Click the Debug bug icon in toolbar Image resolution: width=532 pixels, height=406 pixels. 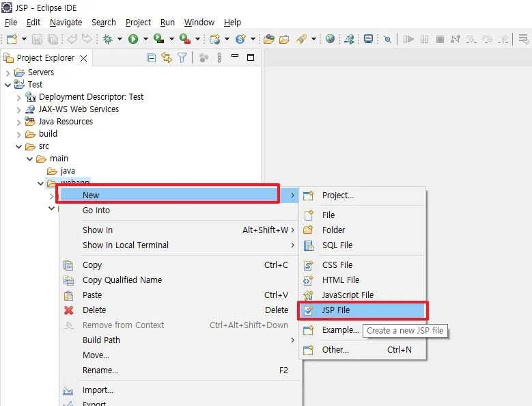click(107, 40)
